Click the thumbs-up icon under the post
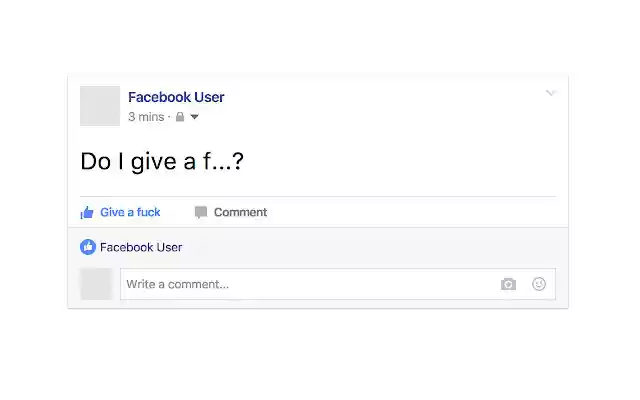 87,212
